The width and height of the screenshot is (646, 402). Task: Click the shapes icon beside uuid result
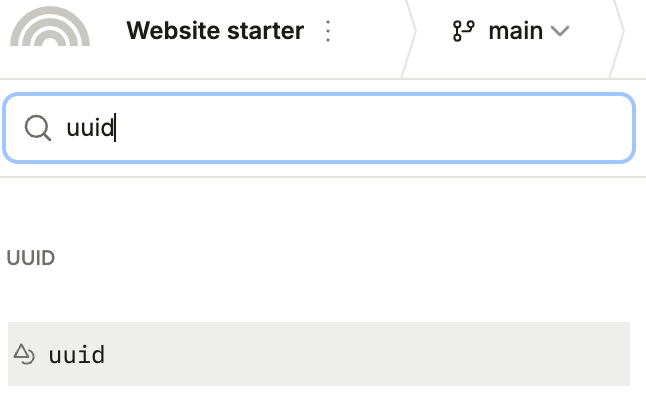(25, 354)
